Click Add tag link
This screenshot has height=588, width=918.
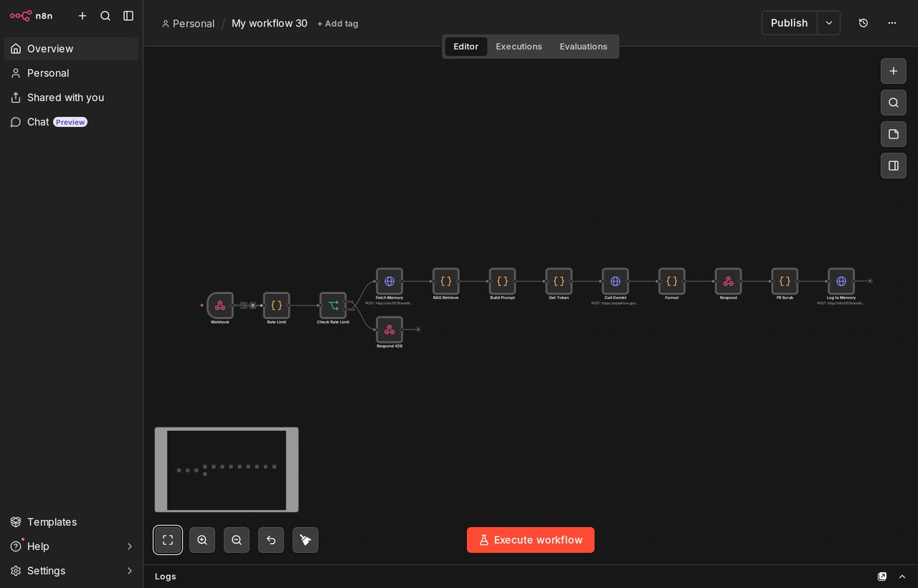(338, 24)
